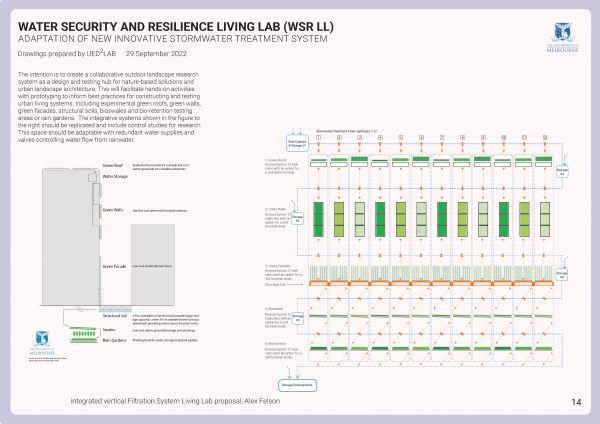Click replicate number 1 box in diagram
This screenshot has width=600, height=424.
pyautogui.click(x=318, y=137)
